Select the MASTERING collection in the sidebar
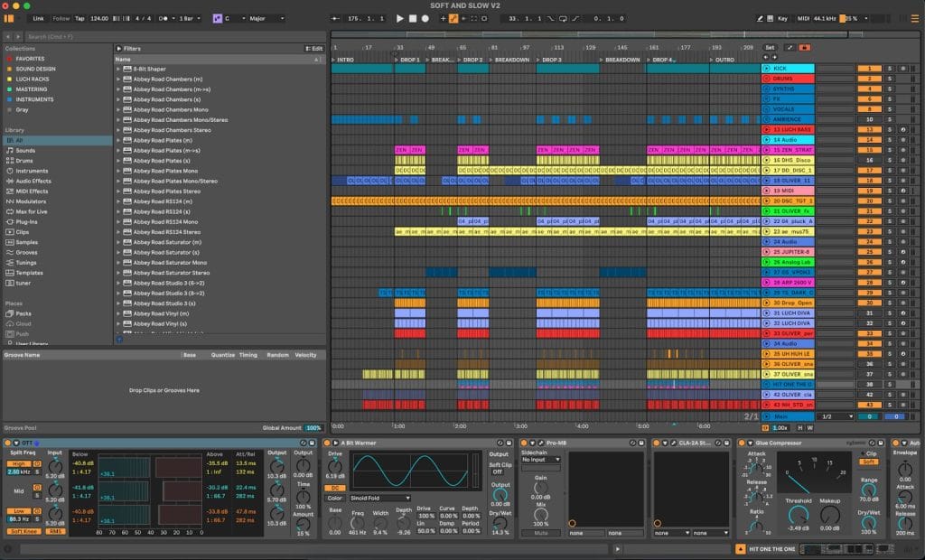The image size is (925, 560). pyautogui.click(x=31, y=89)
